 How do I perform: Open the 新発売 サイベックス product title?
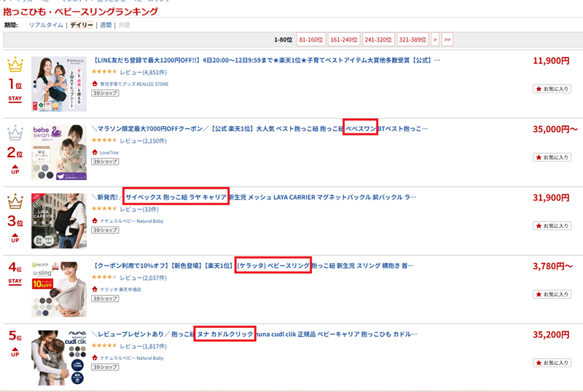[x=254, y=197]
